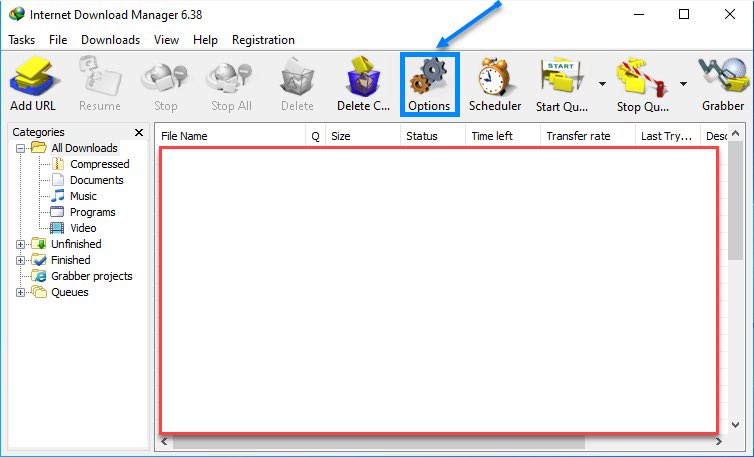The width and height of the screenshot is (754, 457).
Task: Open the Help menu
Action: (205, 40)
